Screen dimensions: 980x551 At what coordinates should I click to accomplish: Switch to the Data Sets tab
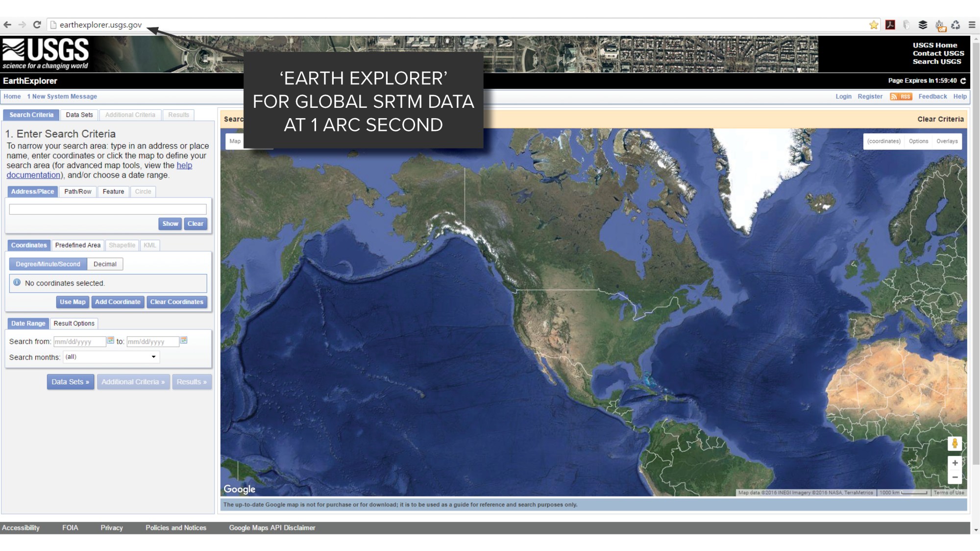point(79,115)
